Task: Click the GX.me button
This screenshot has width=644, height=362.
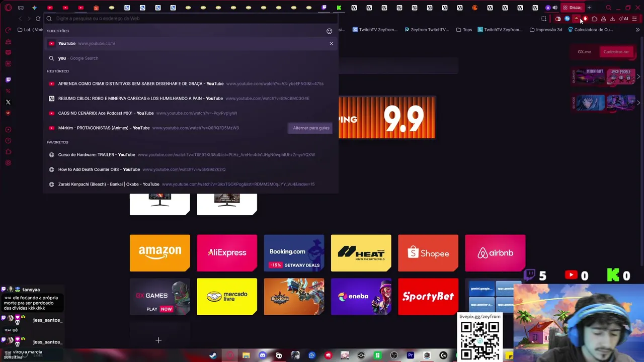Action: pyautogui.click(x=584, y=52)
